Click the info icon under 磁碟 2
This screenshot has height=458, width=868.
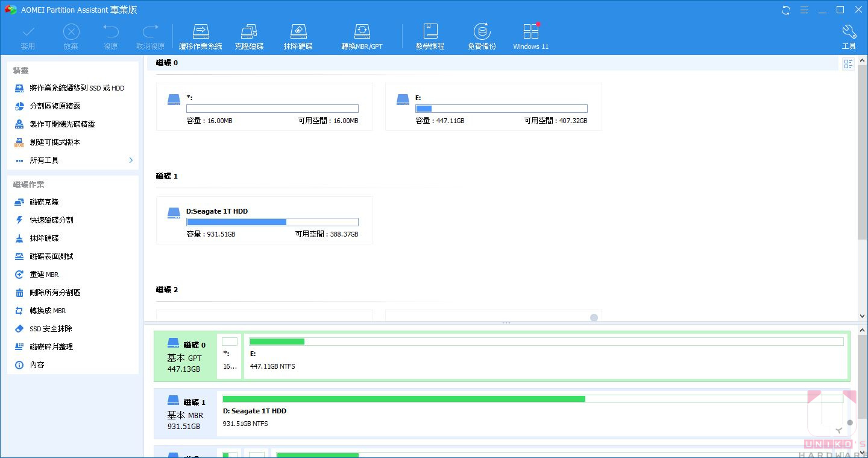tap(594, 317)
